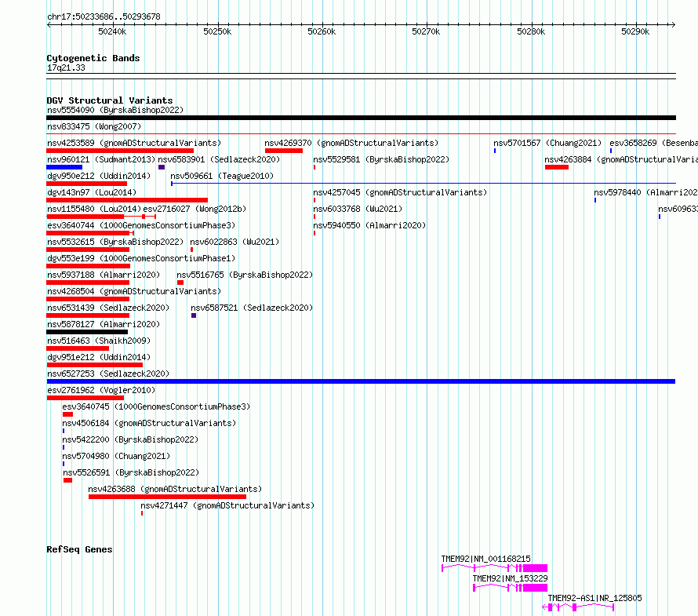Select the 50260k ruler tick label
Viewport: 698px width, 616px height.
tap(322, 31)
